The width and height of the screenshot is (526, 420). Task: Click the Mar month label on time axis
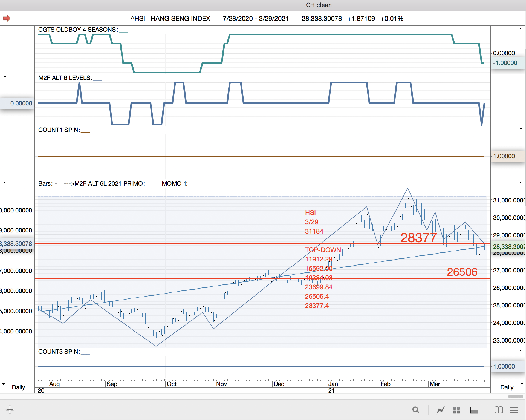(x=435, y=384)
